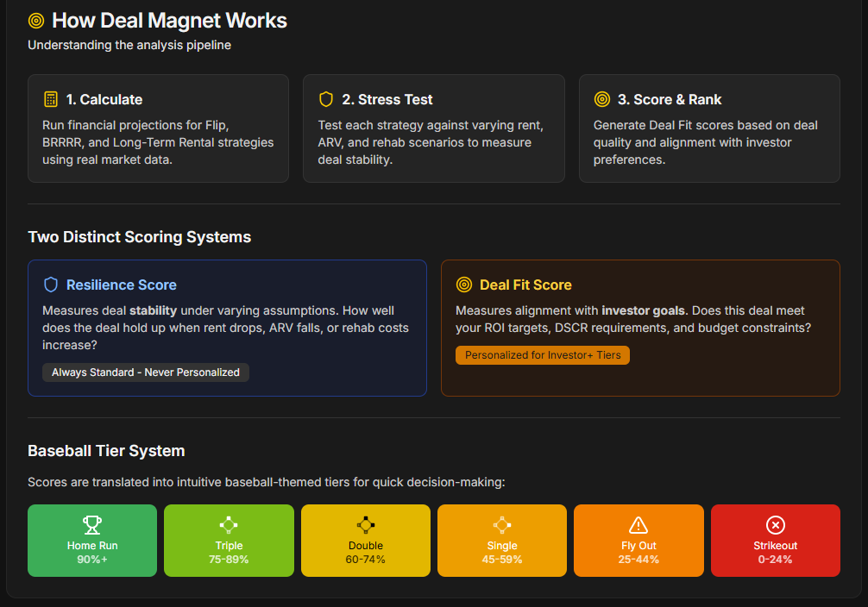Click the 'Triple' tier label
Screen dimensions: 868x607
(x=229, y=546)
